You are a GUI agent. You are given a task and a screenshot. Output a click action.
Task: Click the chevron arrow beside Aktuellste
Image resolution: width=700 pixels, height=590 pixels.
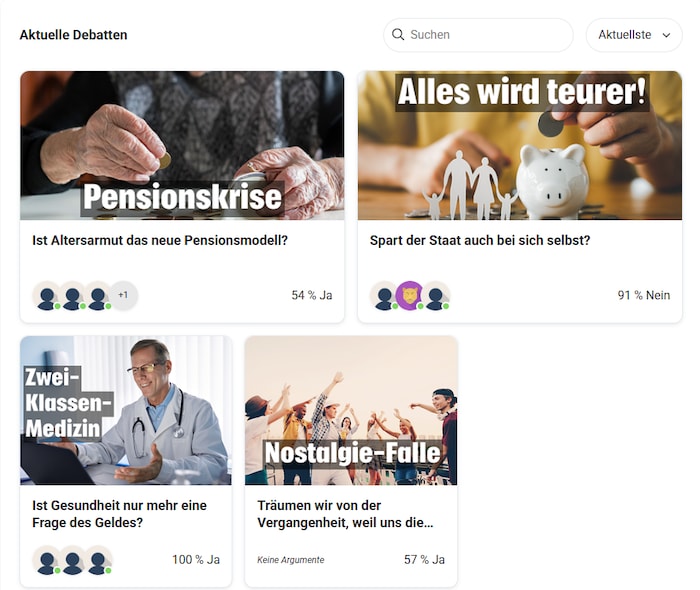(666, 35)
